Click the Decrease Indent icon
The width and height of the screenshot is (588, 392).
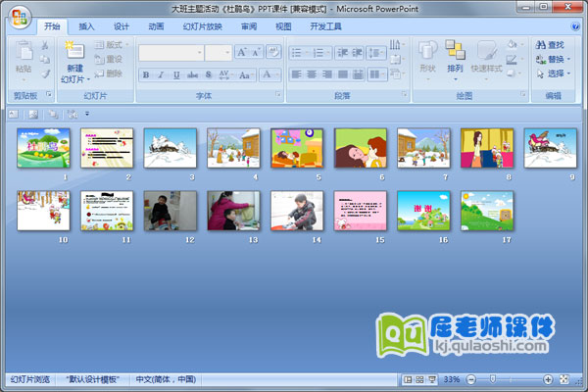click(x=342, y=53)
